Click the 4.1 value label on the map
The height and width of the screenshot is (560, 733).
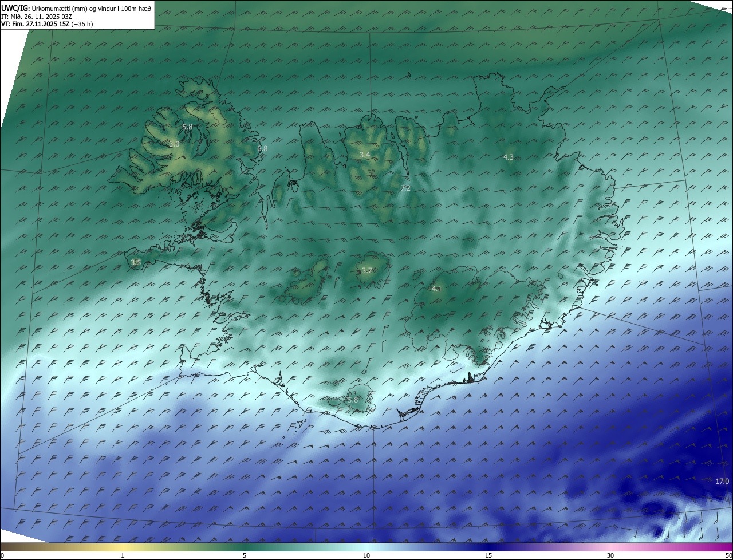[x=437, y=289]
